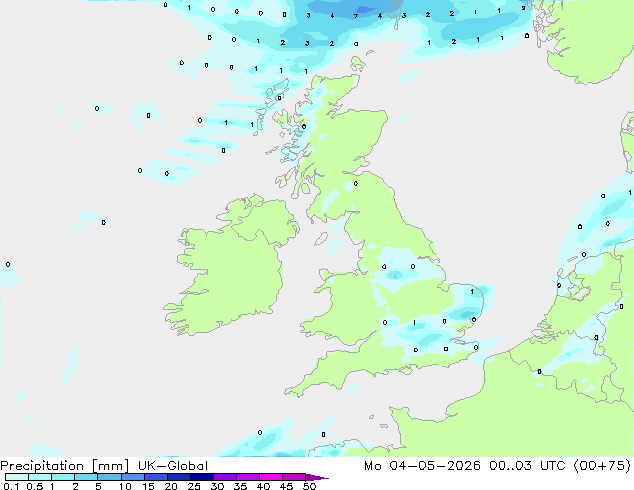Click the legend label "50"

[x=309, y=486]
